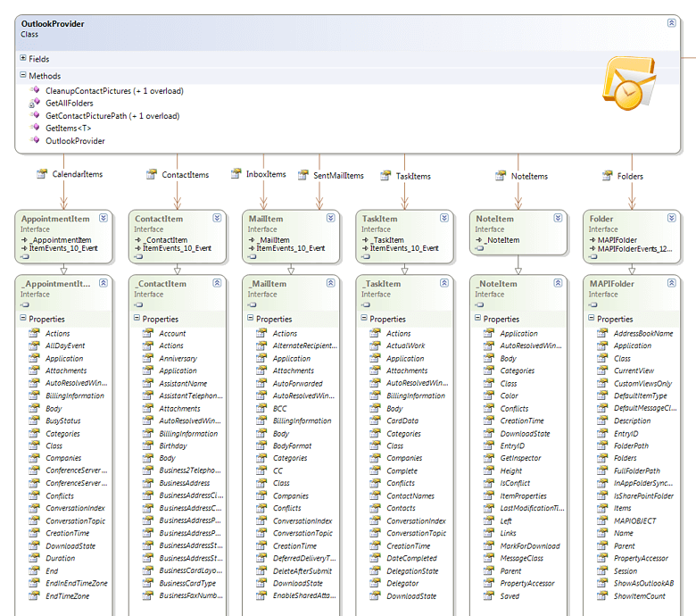
Task: Select the ConversationTopic text in _MailItem
Action: (x=302, y=533)
